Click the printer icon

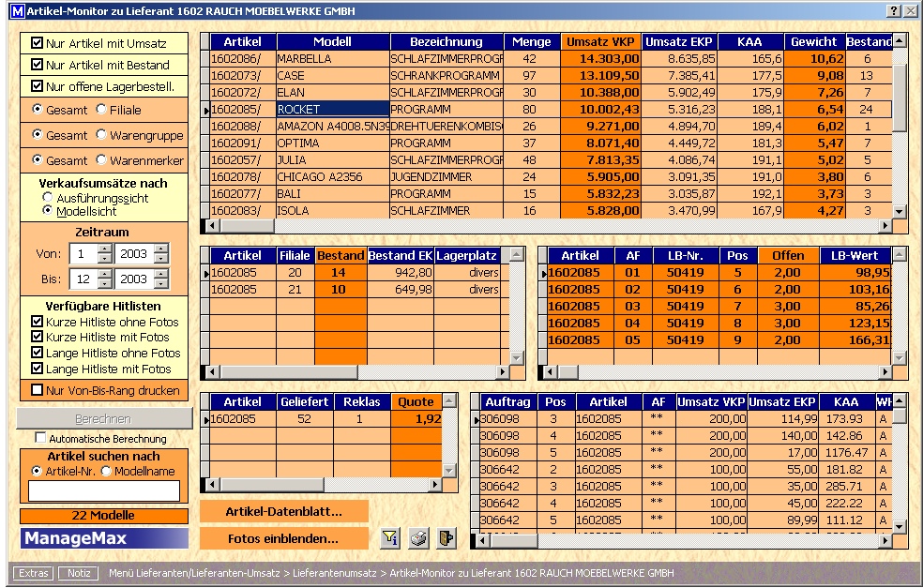click(x=418, y=538)
